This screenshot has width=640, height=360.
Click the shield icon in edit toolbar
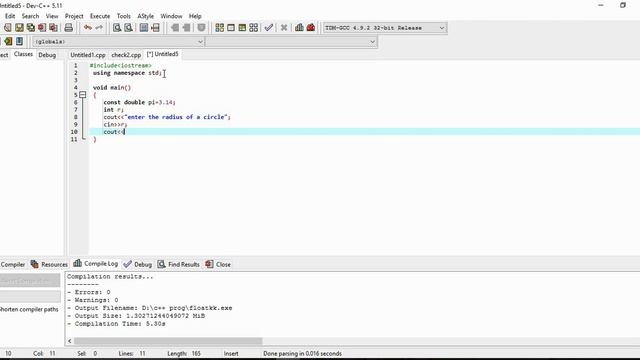pos(201,28)
